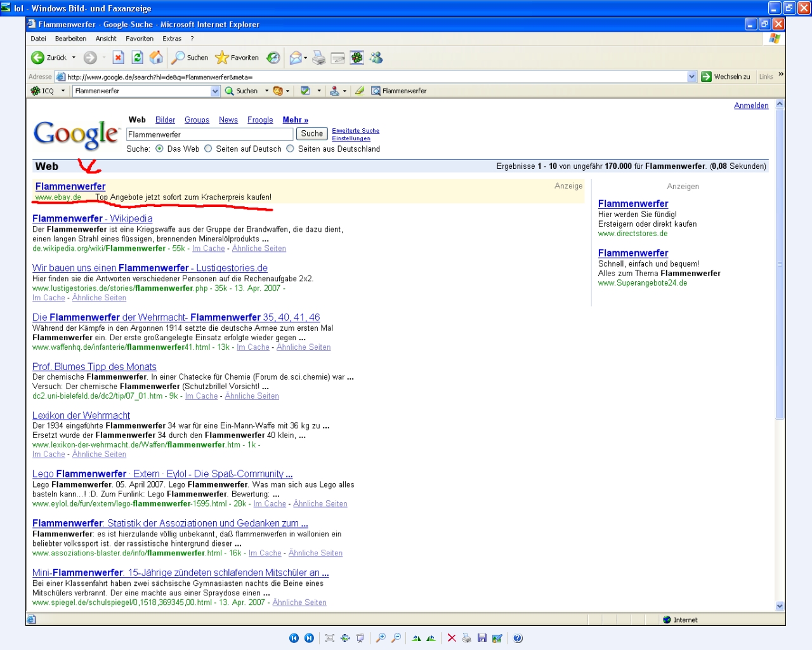
Task: Zoom out with the minus magnifier icon
Action: pos(396,638)
